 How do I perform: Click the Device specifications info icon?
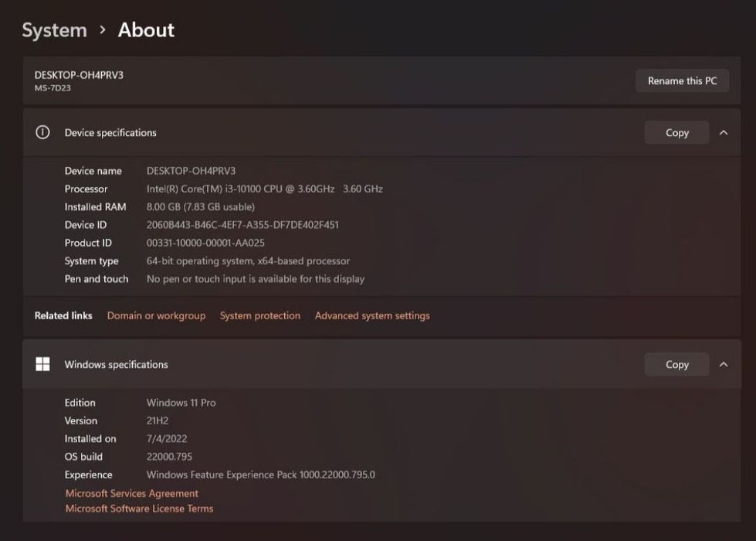pyautogui.click(x=42, y=132)
